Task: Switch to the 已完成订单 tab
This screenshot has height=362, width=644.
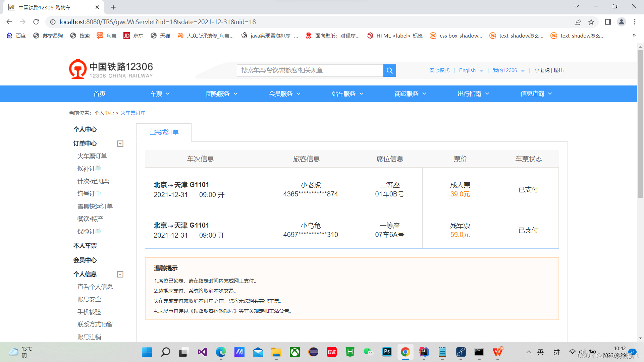Action: [x=163, y=132]
